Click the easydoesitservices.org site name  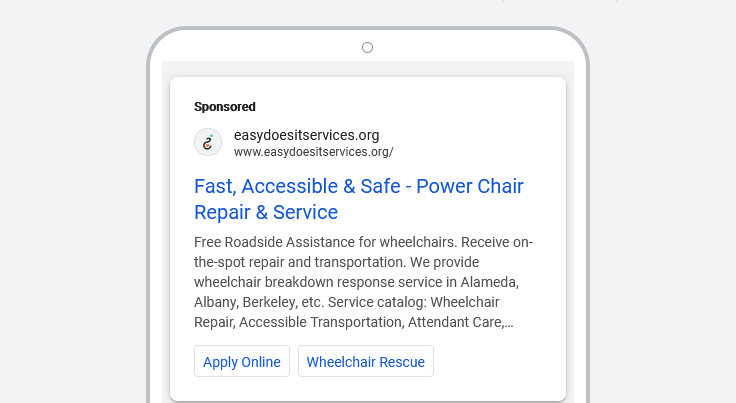(306, 135)
